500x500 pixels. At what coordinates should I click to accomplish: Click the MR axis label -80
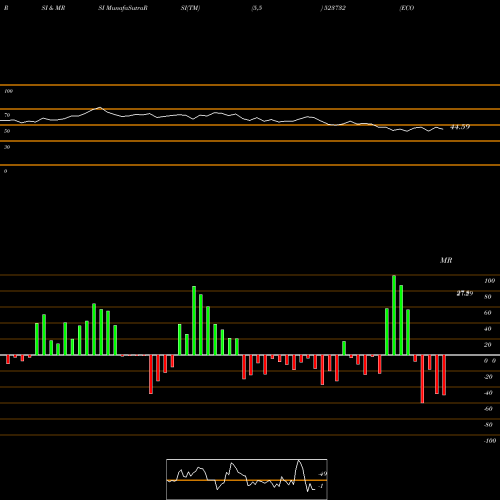(488, 425)
